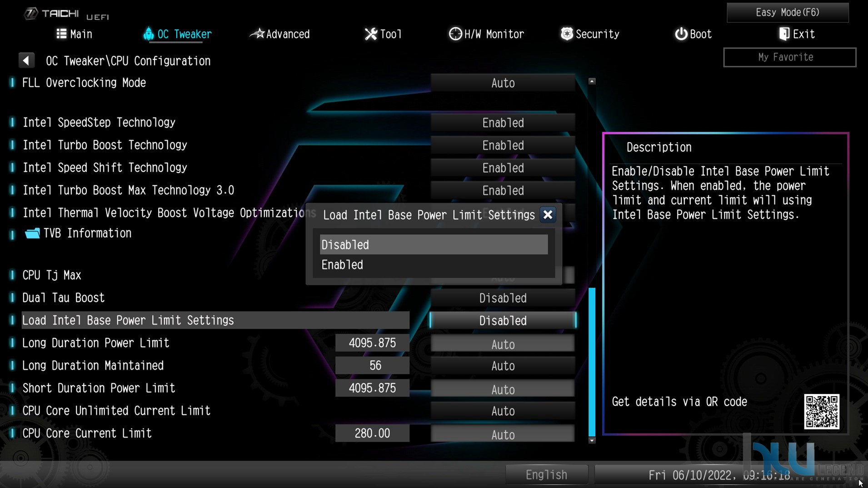Click the Tool wrench icon
868x488 pixels.
[371, 34]
